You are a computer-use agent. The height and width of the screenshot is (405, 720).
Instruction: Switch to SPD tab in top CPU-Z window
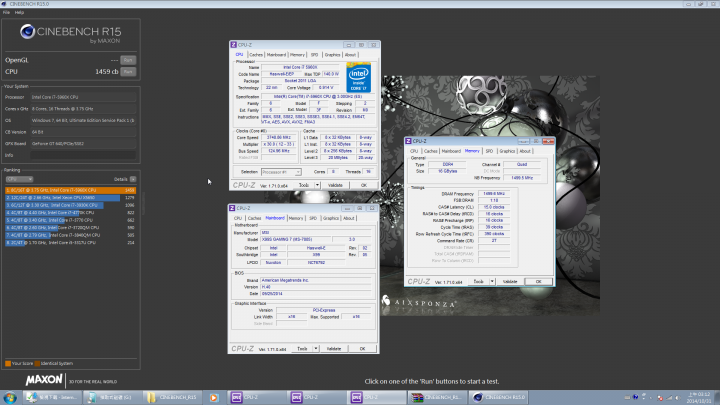click(x=314, y=55)
